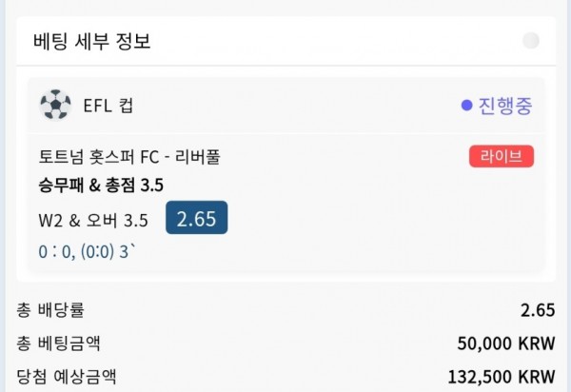Click the 총 배당률 label
Image resolution: width=571 pixels, height=392 pixels.
(x=50, y=310)
